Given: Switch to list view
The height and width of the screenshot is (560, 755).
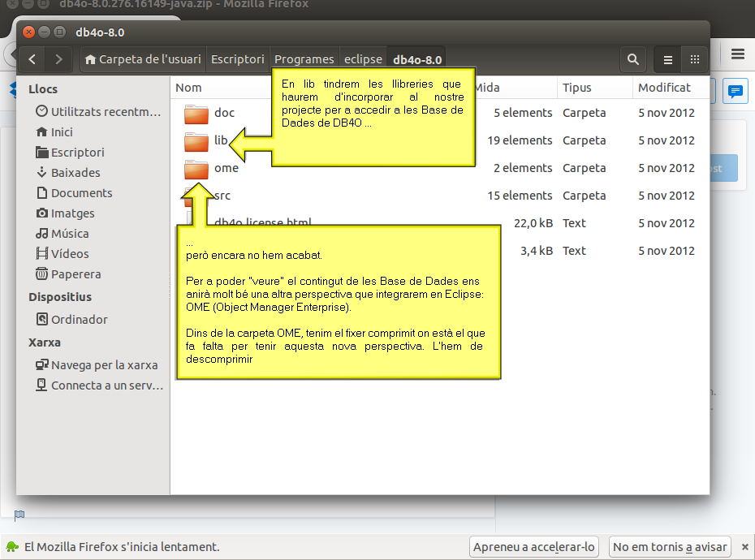Looking at the screenshot, I should [667, 60].
